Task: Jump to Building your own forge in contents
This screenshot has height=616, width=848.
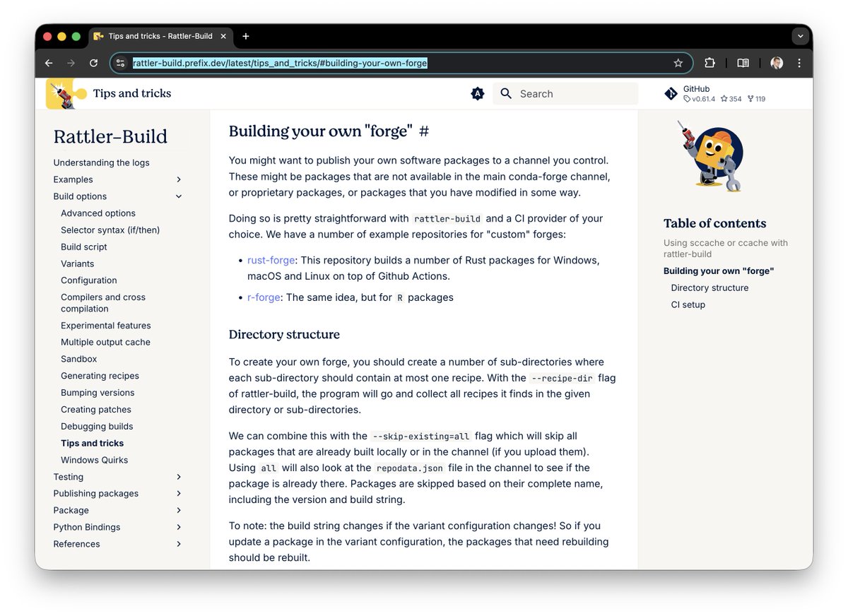Action: pos(719,271)
